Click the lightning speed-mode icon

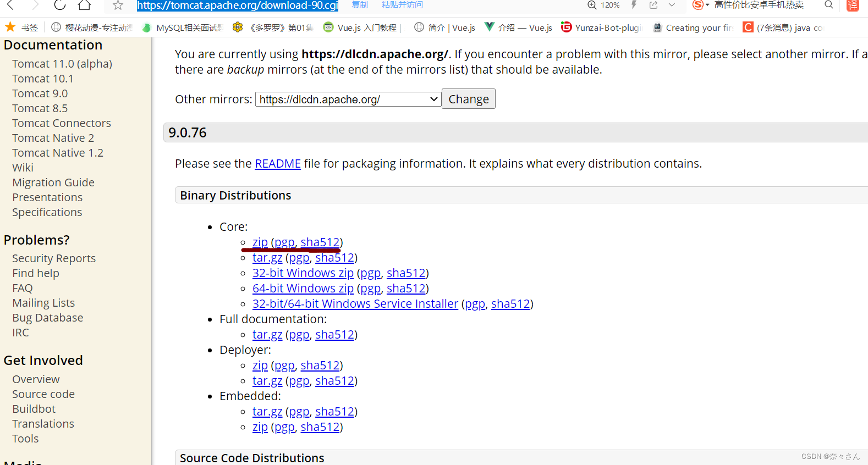[x=634, y=5]
